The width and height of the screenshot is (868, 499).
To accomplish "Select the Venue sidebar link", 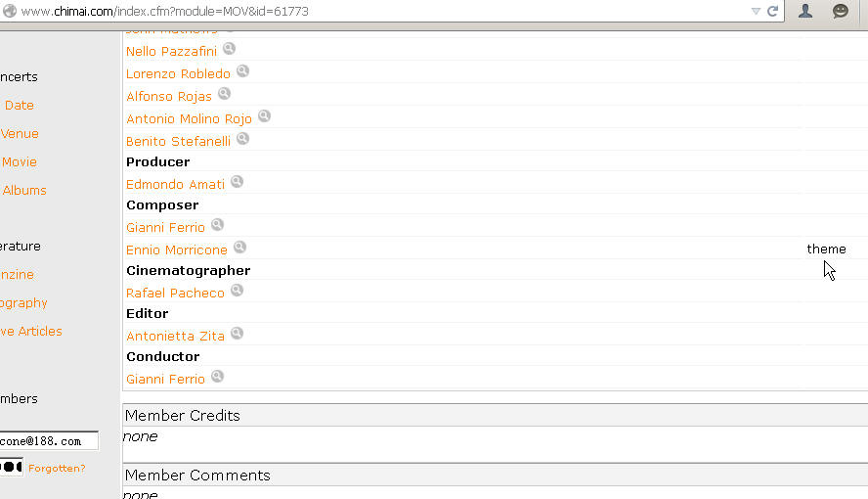I will (x=20, y=134).
